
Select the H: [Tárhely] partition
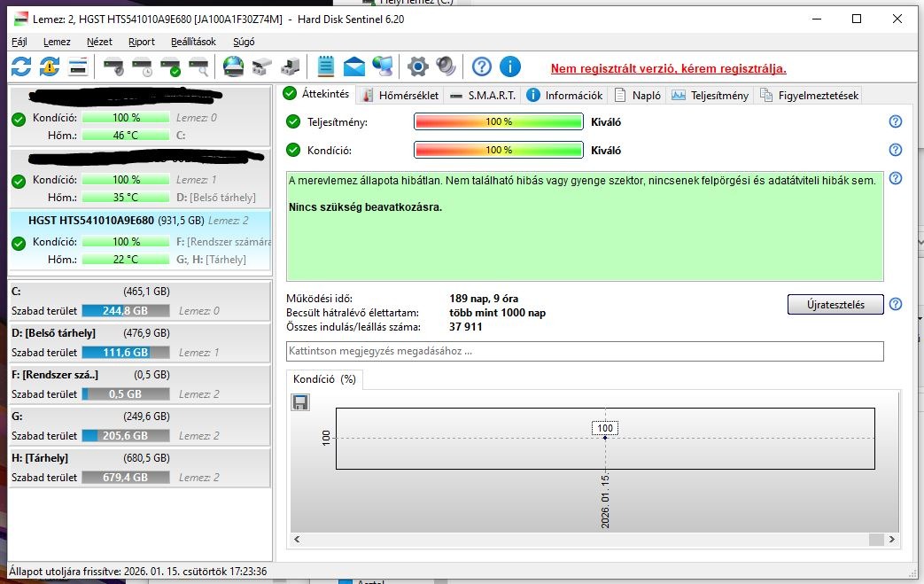[x=140, y=468]
